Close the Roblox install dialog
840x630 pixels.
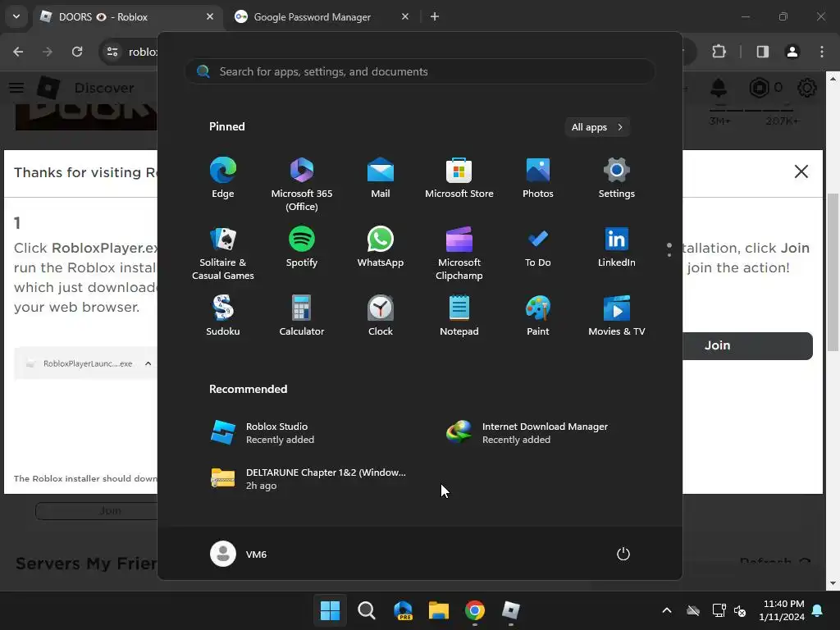[801, 171]
